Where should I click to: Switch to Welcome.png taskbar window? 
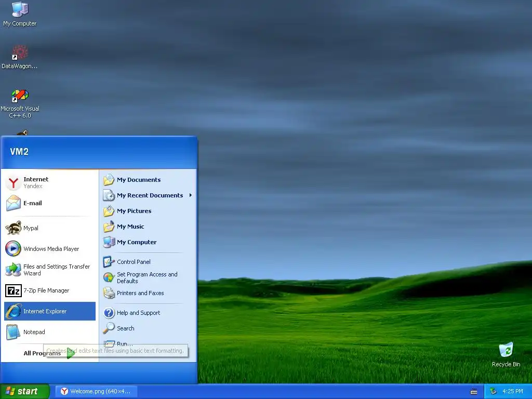pos(96,391)
